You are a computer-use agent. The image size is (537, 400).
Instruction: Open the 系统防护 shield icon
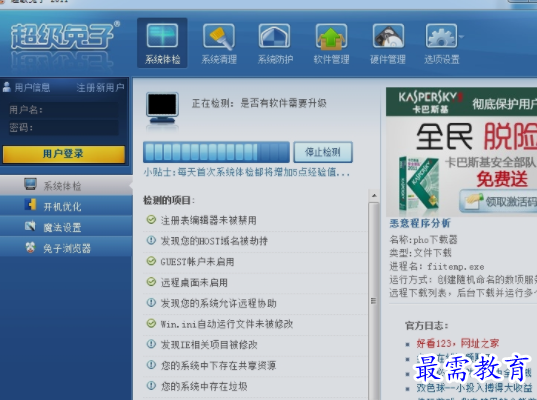[274, 36]
